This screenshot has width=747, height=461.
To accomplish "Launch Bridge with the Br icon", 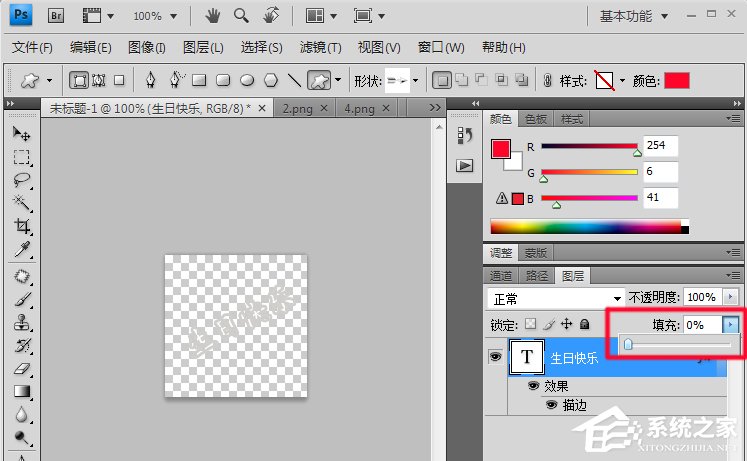I will point(56,16).
